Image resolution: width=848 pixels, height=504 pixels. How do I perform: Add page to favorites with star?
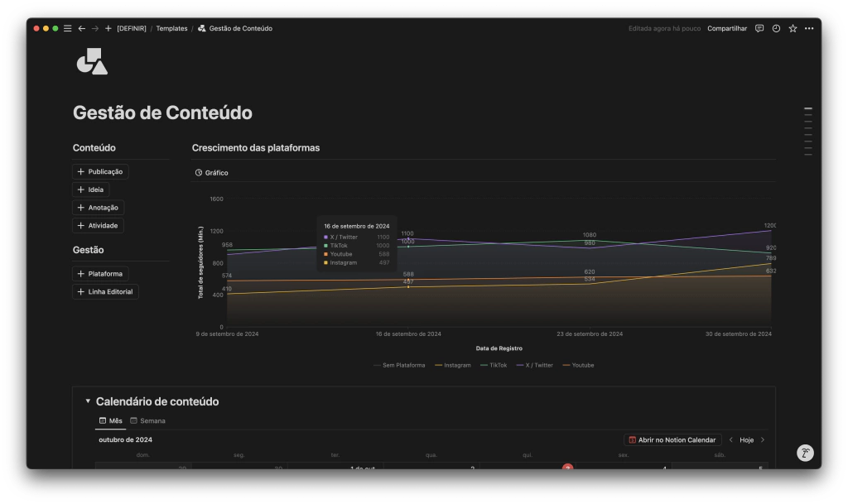click(793, 28)
